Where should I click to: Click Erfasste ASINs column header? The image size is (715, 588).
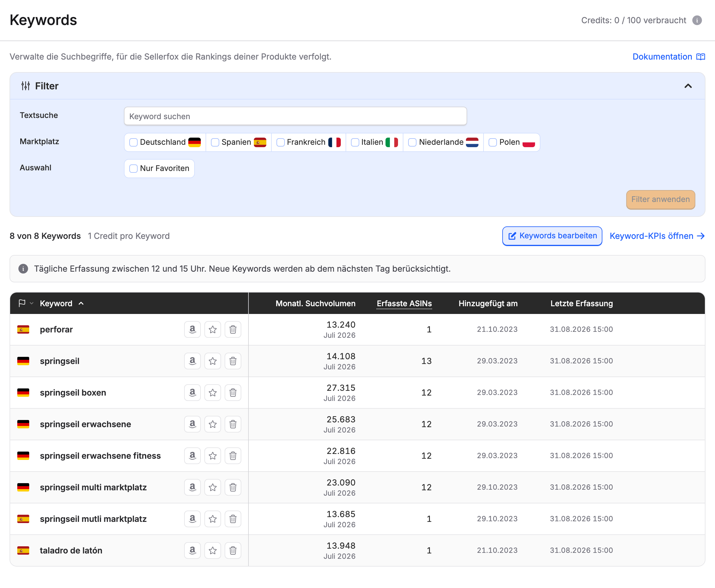pyautogui.click(x=404, y=303)
